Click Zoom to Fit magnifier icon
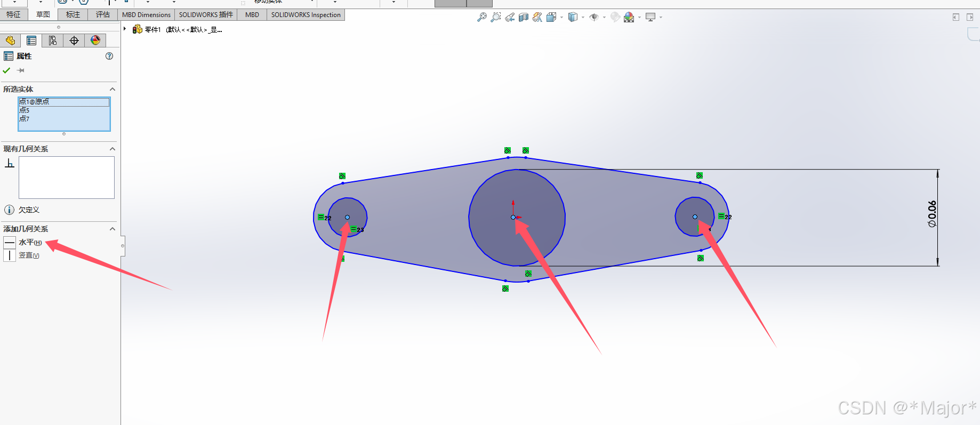This screenshot has height=425, width=980. coord(482,17)
